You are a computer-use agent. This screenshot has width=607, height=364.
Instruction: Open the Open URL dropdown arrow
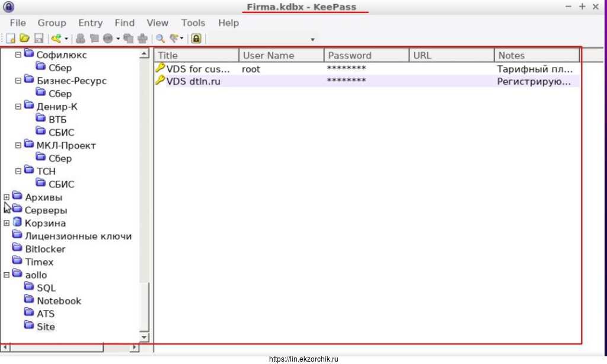(x=118, y=39)
